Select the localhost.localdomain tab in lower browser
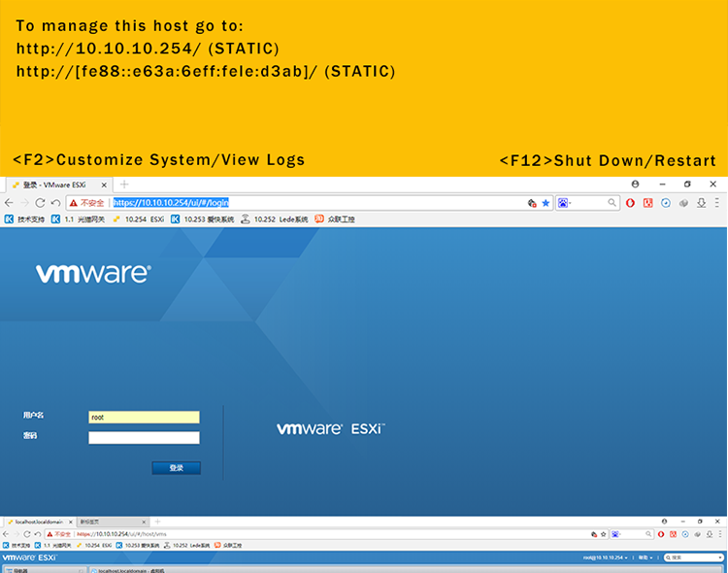This screenshot has width=728, height=573. coord(39,522)
